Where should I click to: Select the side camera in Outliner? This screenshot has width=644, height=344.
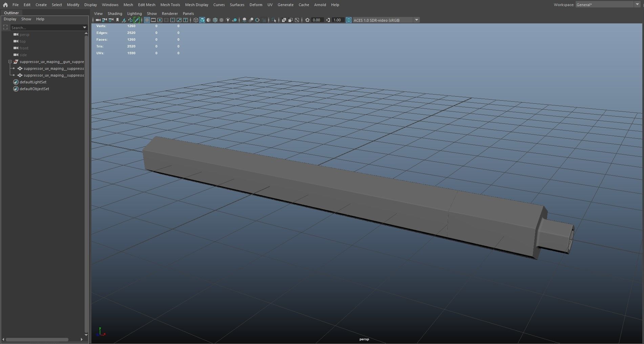coord(23,55)
